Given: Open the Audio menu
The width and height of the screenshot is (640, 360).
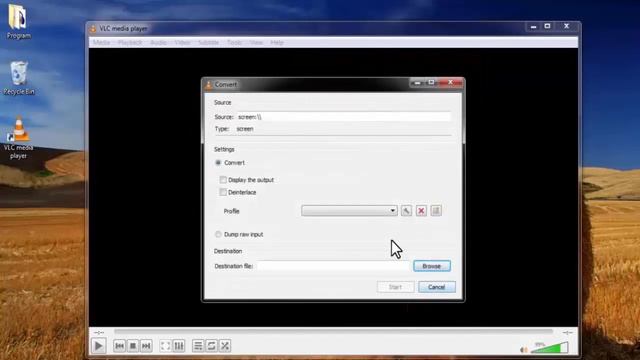Looking at the screenshot, I should 158,42.
